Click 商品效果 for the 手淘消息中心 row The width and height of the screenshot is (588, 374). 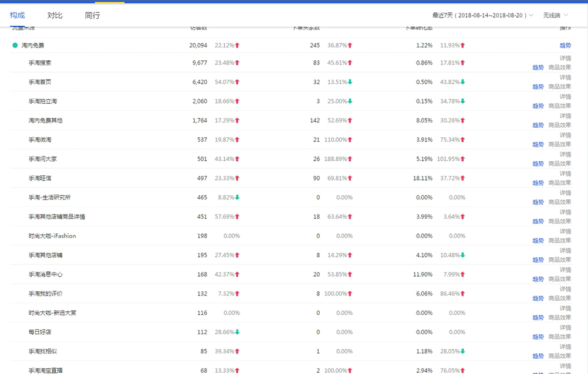pos(559,279)
